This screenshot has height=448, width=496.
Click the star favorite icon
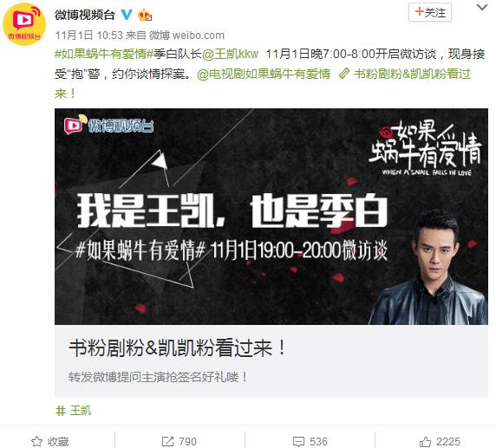click(36, 441)
